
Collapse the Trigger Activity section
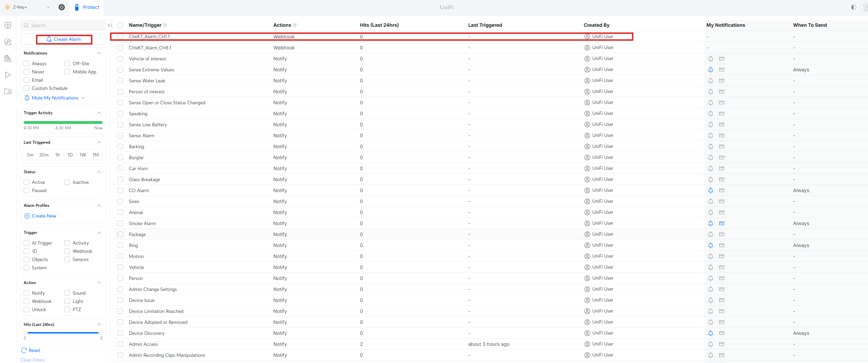point(99,113)
